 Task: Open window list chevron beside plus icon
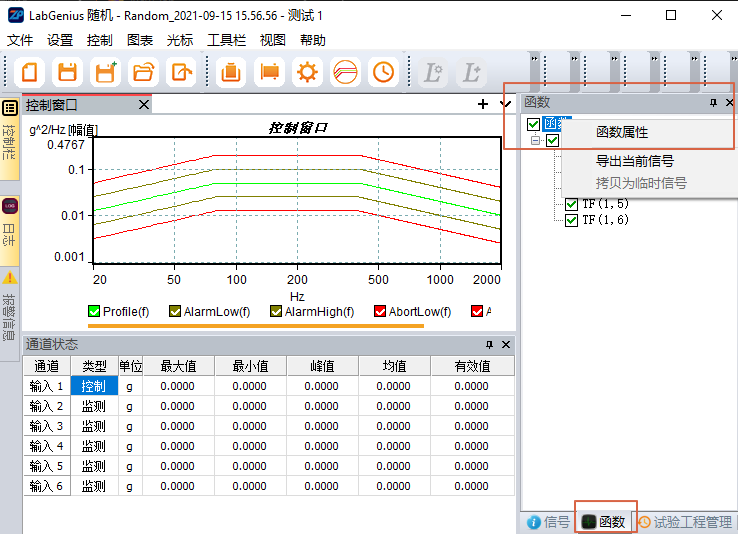click(x=506, y=104)
